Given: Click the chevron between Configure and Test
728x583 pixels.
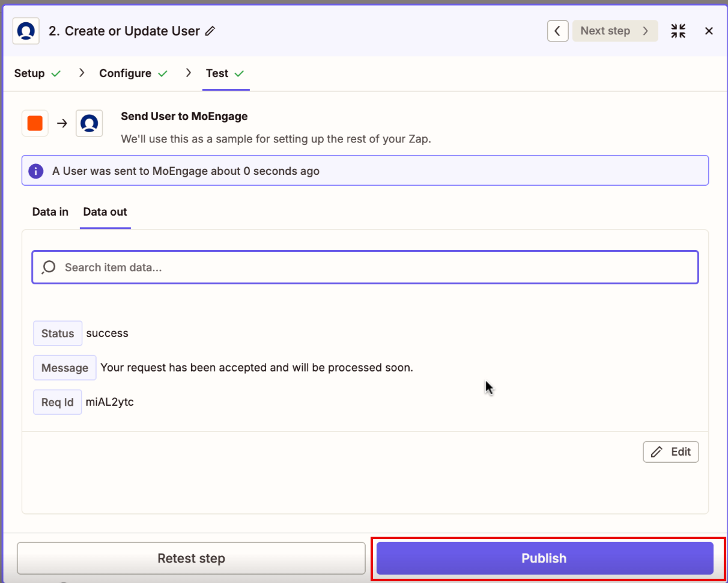Looking at the screenshot, I should coord(188,73).
